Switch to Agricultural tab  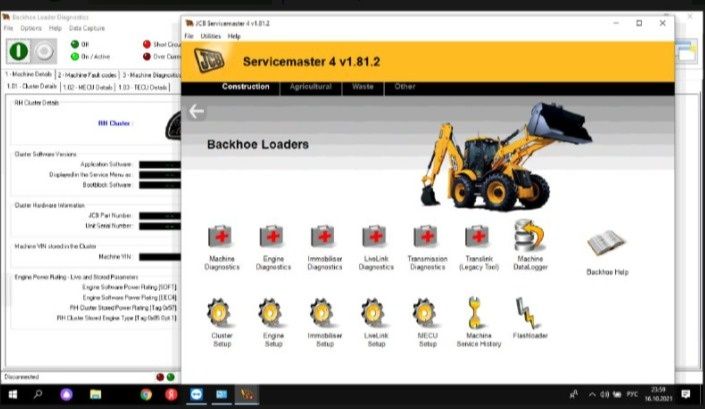coord(310,87)
